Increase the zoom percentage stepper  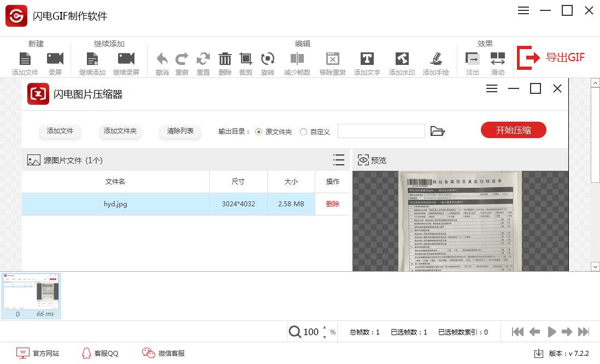[x=325, y=329]
